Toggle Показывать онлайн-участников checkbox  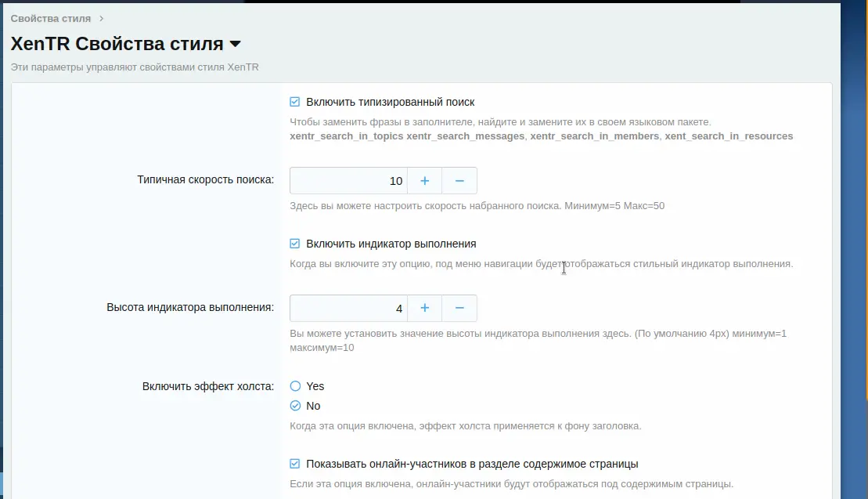pyautogui.click(x=295, y=464)
